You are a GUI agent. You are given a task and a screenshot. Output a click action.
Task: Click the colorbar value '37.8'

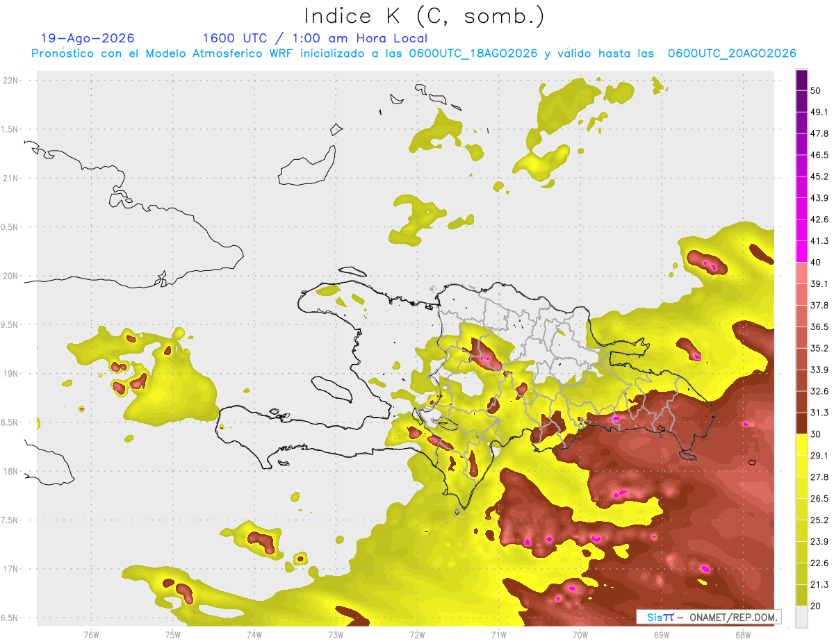(819, 305)
